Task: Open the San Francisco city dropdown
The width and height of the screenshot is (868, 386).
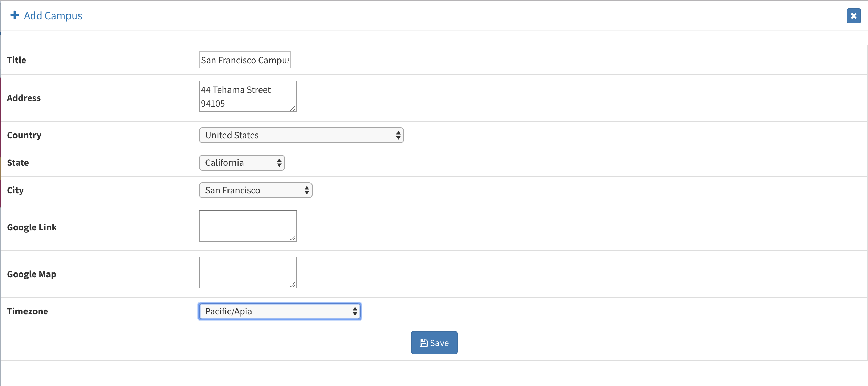Action: 255,190
